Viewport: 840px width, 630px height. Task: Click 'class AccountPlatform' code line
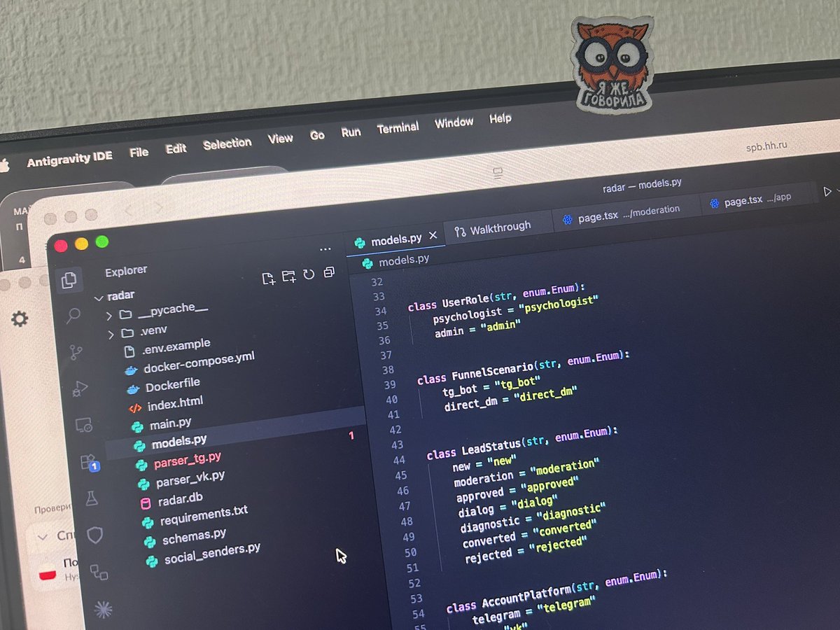pos(556,589)
